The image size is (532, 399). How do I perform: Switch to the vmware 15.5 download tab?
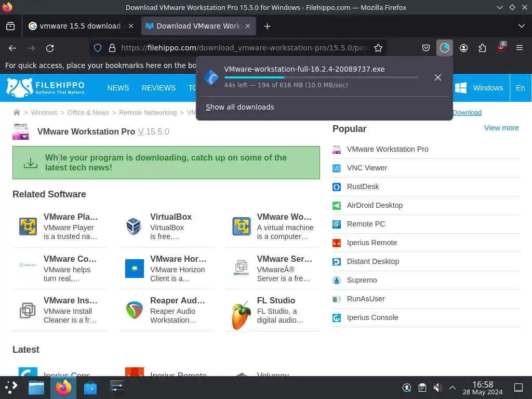[79, 26]
